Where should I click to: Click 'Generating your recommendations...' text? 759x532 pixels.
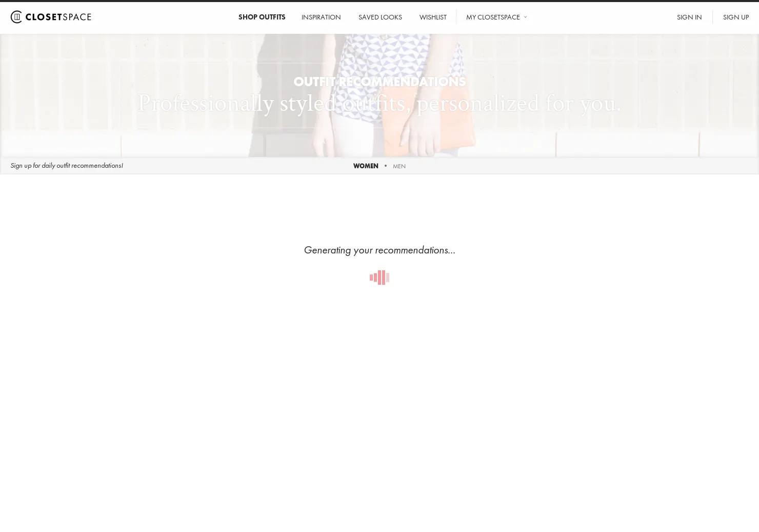pyautogui.click(x=379, y=250)
